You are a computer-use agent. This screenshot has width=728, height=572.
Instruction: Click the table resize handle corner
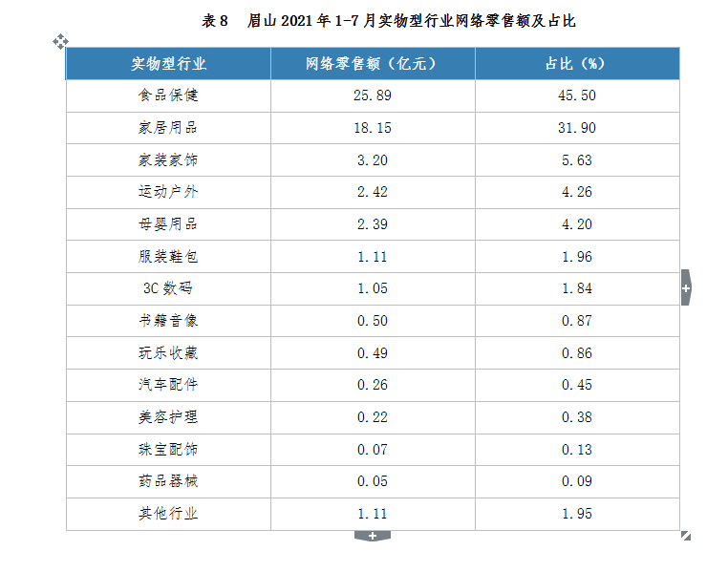pyautogui.click(x=686, y=536)
